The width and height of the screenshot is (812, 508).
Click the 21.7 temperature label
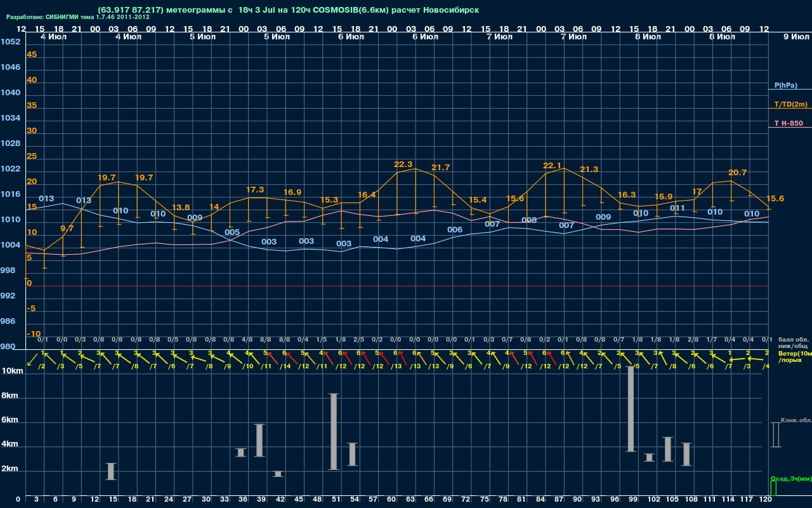(x=441, y=168)
